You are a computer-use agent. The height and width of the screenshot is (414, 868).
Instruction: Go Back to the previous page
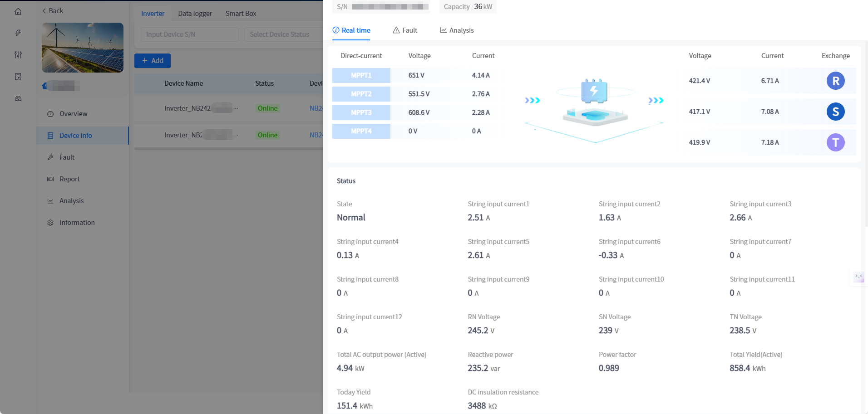53,11
